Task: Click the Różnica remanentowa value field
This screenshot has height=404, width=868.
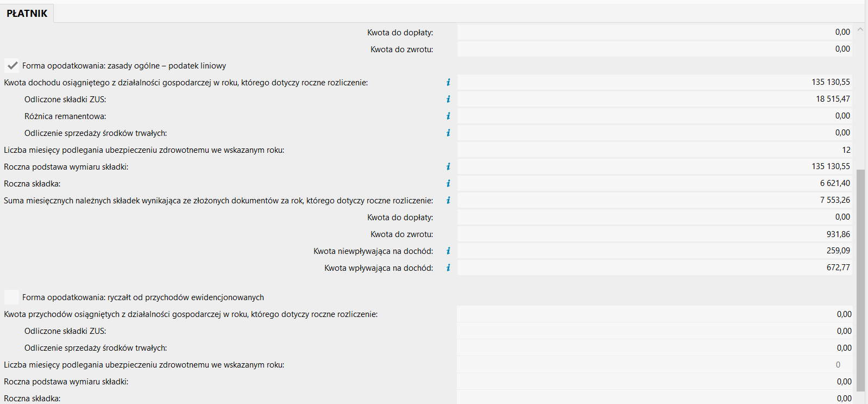Action: point(654,116)
